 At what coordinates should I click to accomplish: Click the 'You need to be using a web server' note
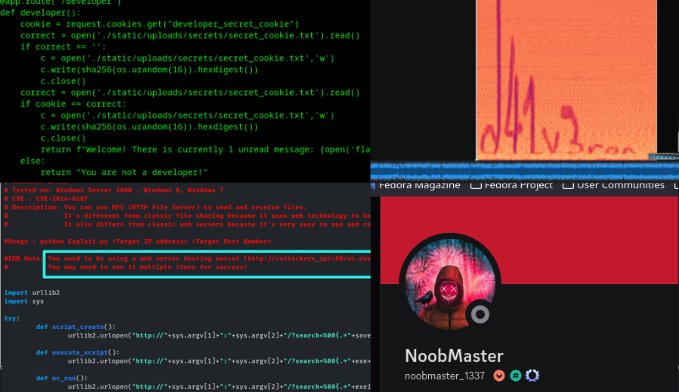[209, 258]
